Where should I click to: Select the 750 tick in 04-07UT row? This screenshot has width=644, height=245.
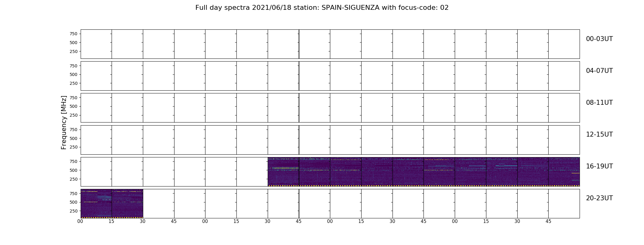tap(74, 66)
